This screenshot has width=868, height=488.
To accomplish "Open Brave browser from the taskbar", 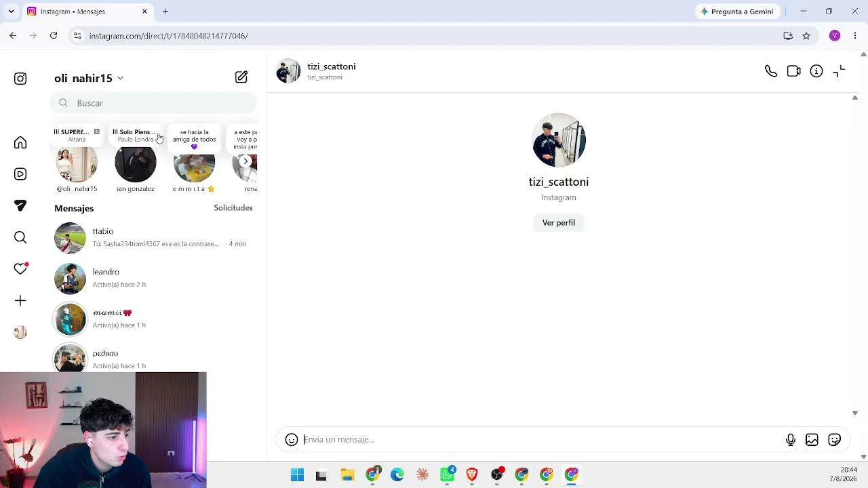I will pos(472,474).
